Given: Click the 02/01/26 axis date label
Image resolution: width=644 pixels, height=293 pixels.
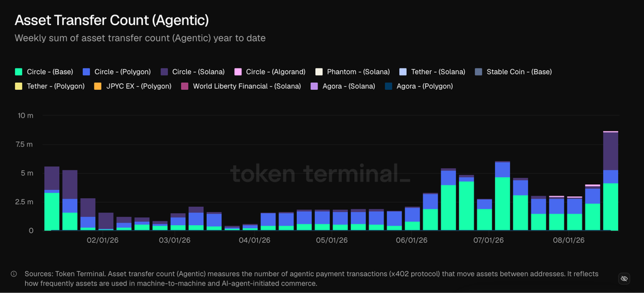Looking at the screenshot, I should (99, 240).
